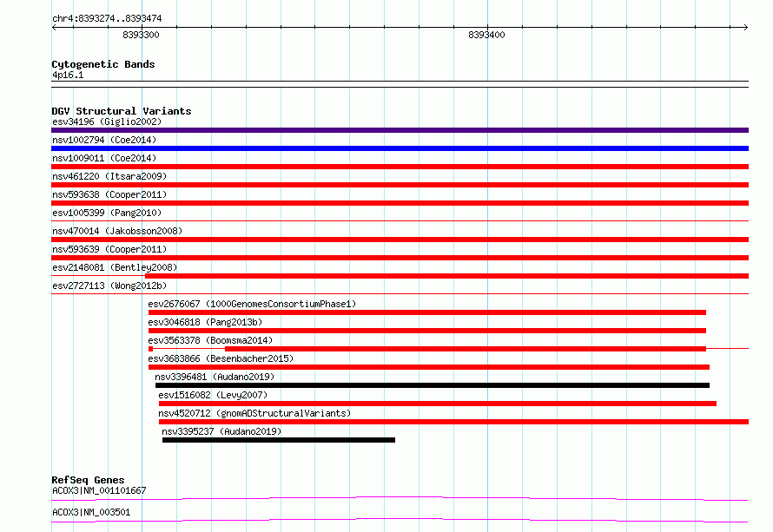Image resolution: width=773 pixels, height=532 pixels.
Task: Click the esv34196 (Giglio2002) purple variant bar
Action: (x=400, y=130)
